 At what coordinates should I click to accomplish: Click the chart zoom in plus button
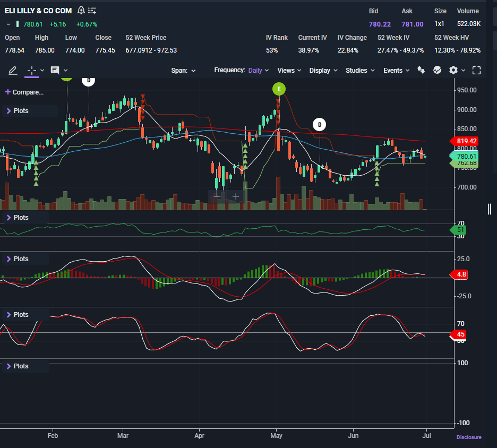[x=236, y=197]
